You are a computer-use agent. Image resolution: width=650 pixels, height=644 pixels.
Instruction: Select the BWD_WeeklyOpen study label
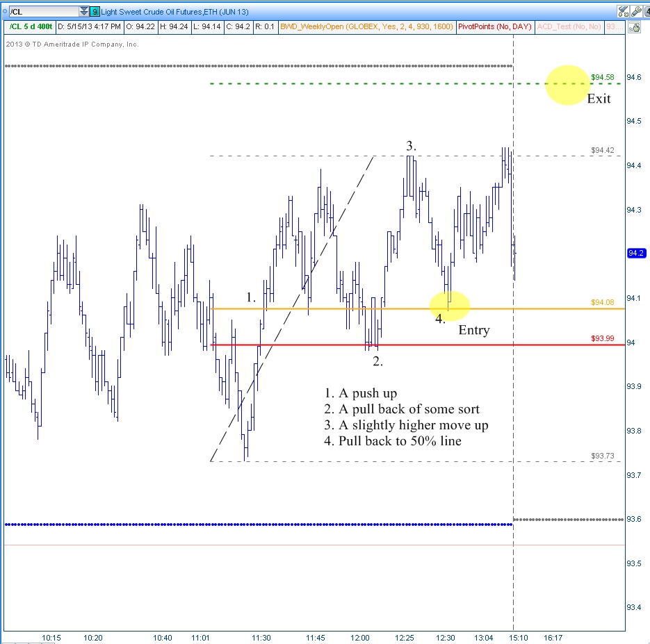pos(366,26)
